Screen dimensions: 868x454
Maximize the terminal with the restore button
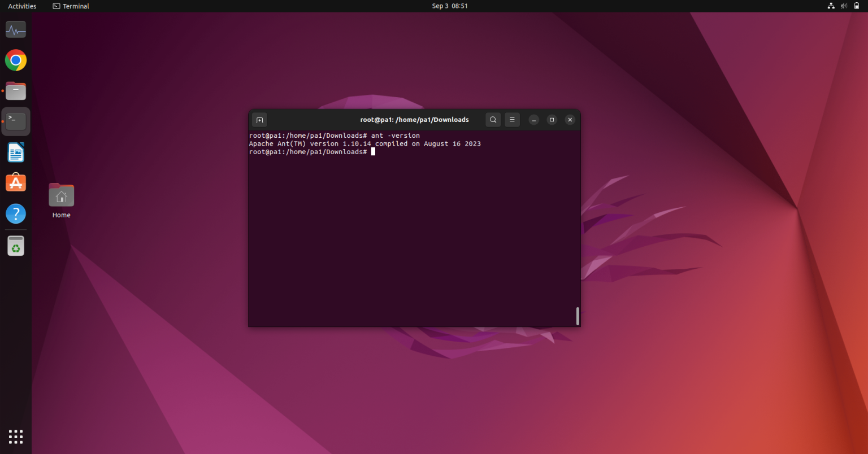(x=552, y=120)
